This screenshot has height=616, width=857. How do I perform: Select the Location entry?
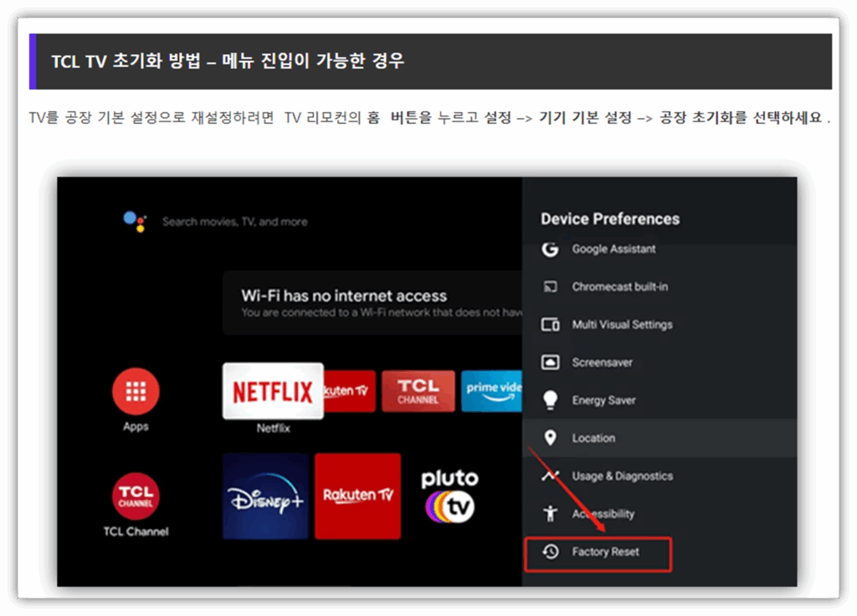click(x=659, y=438)
